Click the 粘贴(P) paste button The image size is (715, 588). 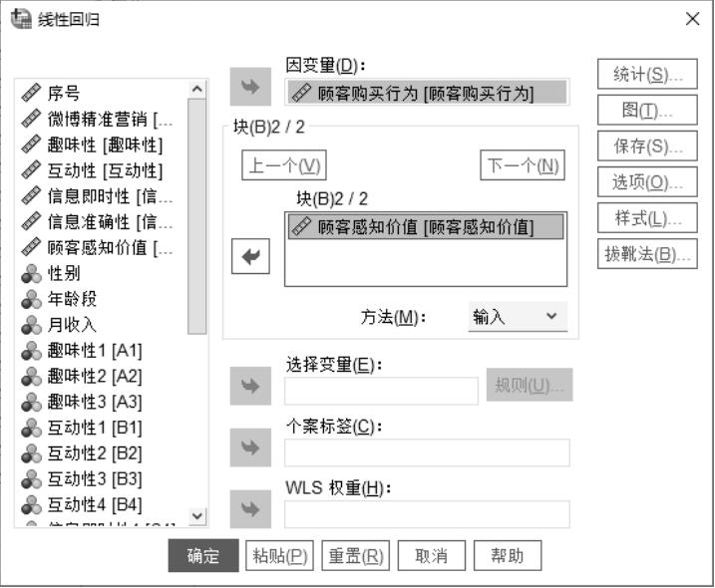coord(279,556)
